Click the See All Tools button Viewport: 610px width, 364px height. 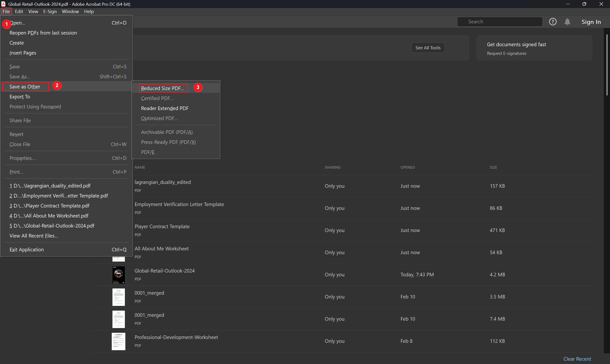[428, 48]
